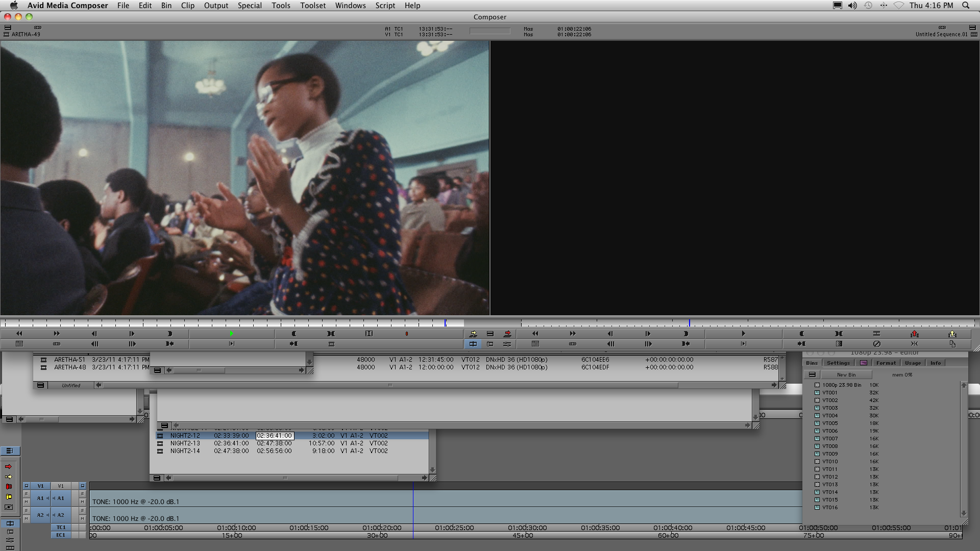Click the red Record button under source monitor
The width and height of the screenshot is (980, 551).
click(406, 334)
